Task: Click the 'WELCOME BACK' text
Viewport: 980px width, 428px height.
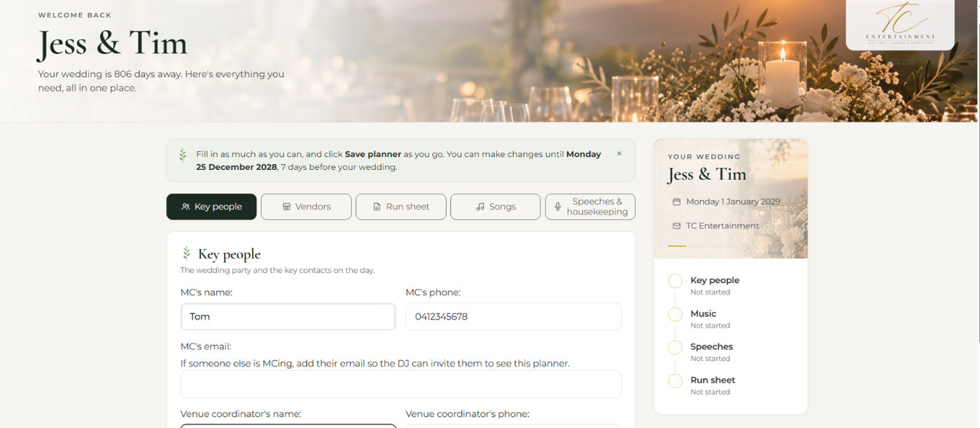Action: coord(75,15)
